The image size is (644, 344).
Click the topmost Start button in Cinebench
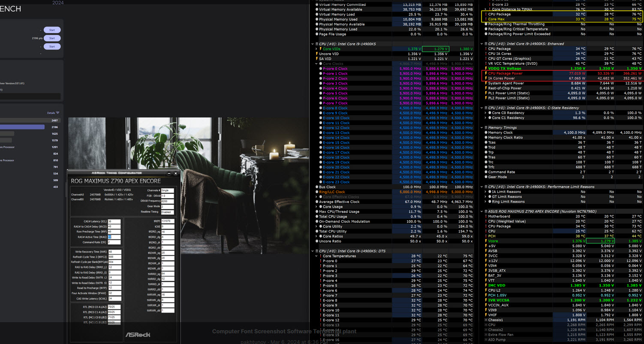pyautogui.click(x=52, y=30)
